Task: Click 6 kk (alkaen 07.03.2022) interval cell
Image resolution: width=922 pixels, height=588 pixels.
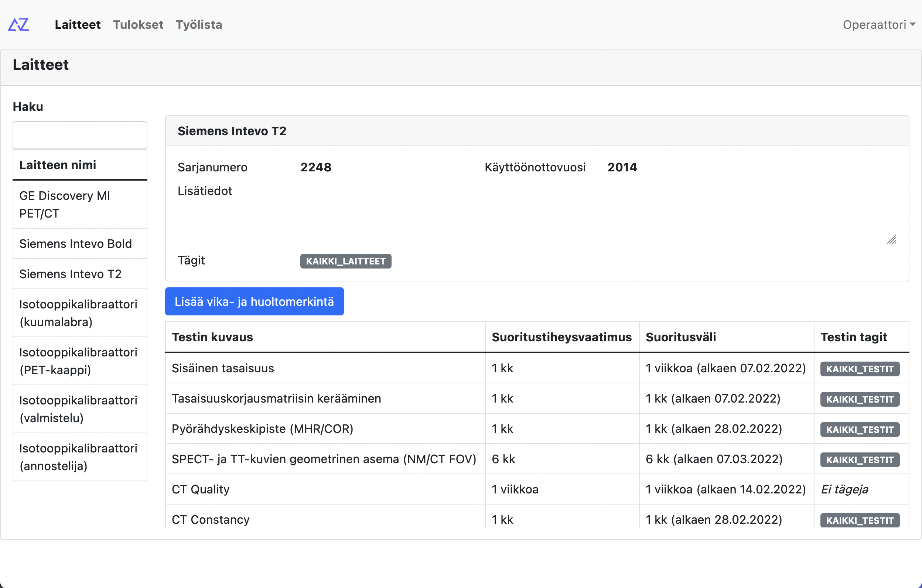Action: tap(726, 459)
